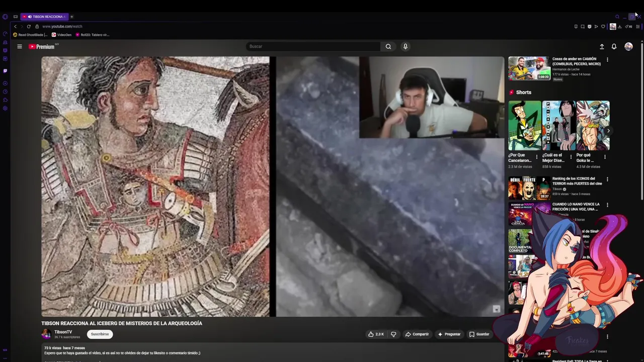Open the browser downloads icon

point(620,26)
